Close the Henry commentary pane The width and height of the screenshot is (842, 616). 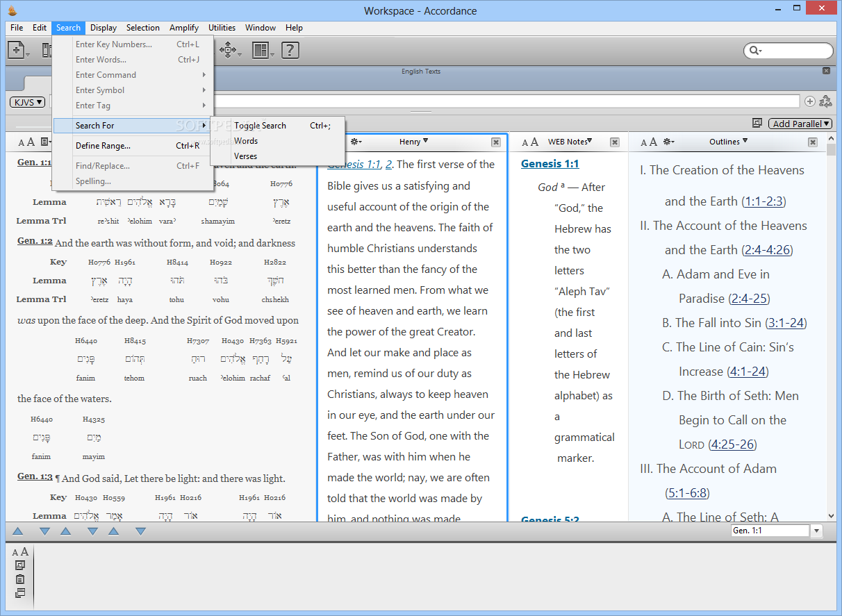click(x=496, y=142)
